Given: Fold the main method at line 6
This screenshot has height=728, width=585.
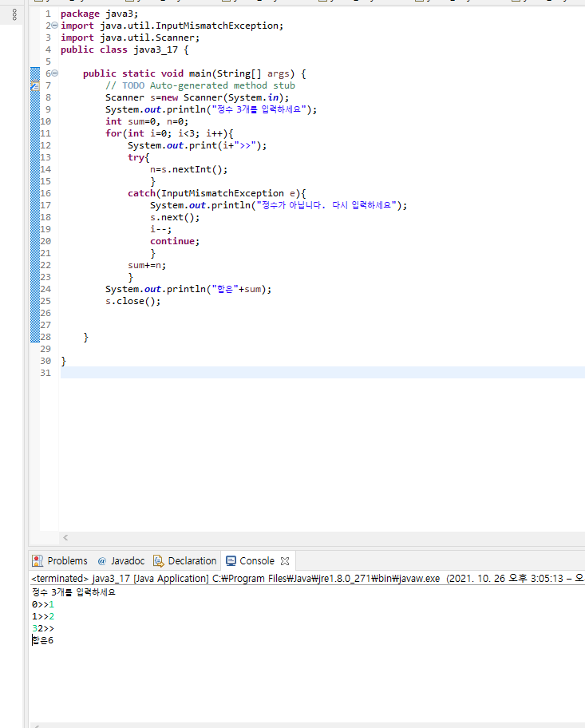Looking at the screenshot, I should (55, 73).
